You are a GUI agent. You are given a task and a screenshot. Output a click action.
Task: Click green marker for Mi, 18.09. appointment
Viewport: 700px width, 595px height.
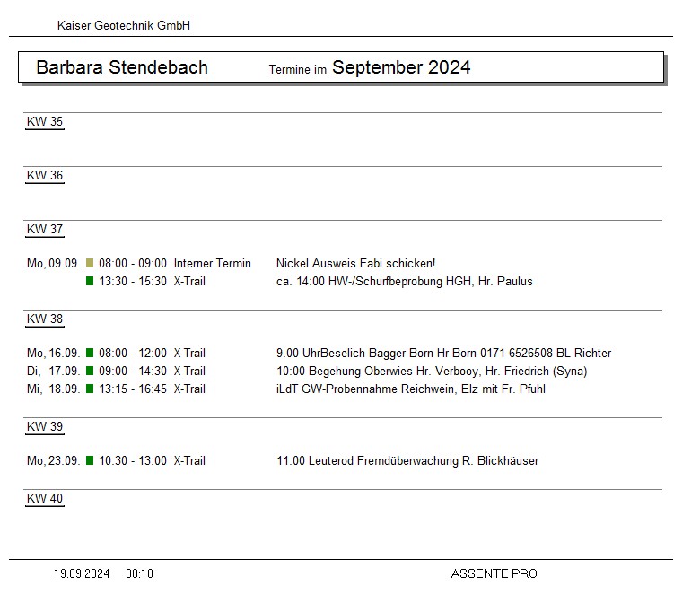pos(90,389)
